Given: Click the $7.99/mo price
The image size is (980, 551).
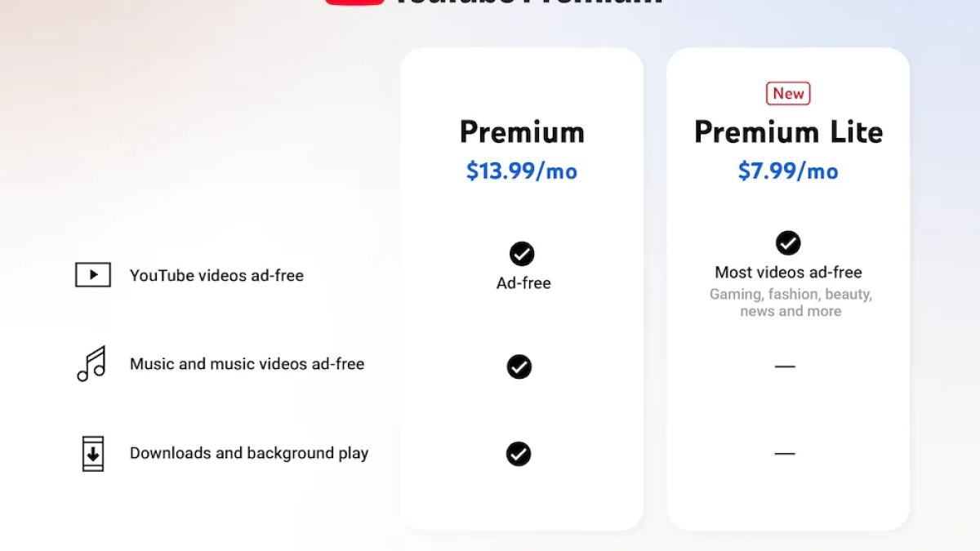Looking at the screenshot, I should [x=788, y=171].
